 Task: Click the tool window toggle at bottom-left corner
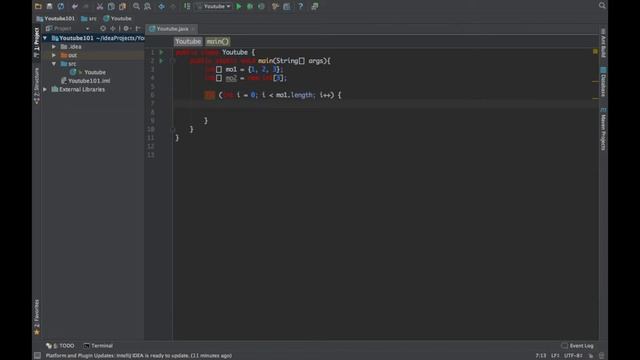(37, 356)
